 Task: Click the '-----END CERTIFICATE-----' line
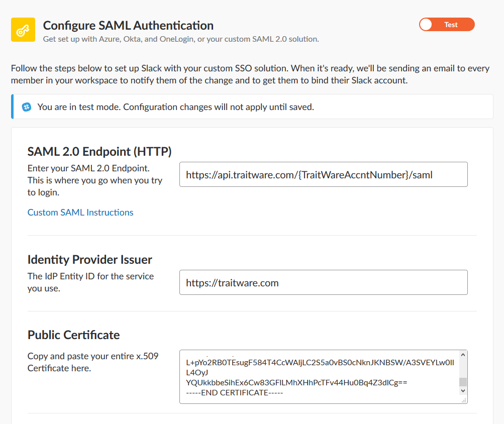234,393
